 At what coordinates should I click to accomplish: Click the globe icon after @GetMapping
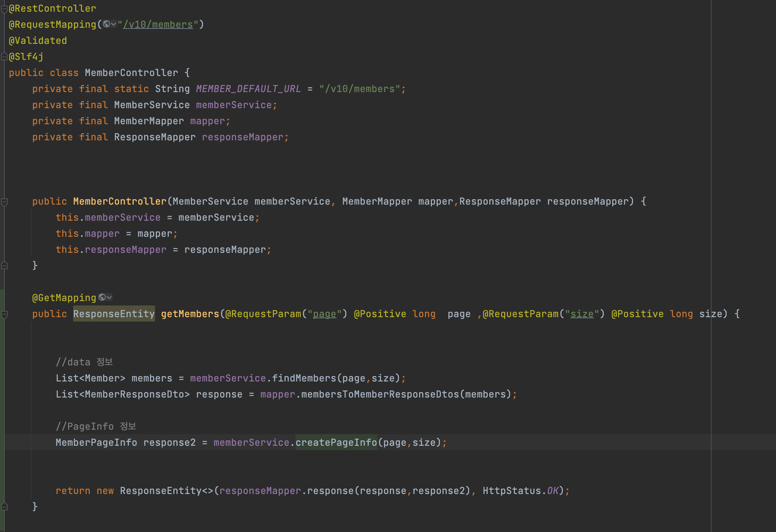pyautogui.click(x=102, y=297)
